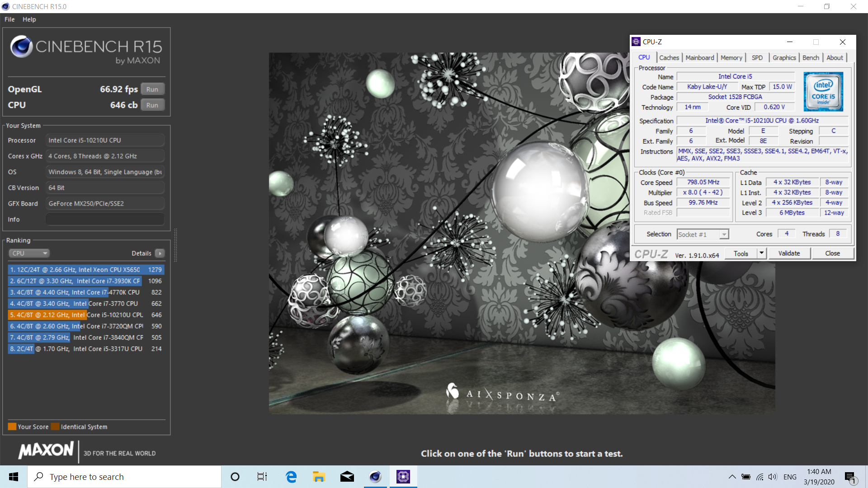Open the File menu in Cinebench
868x488 pixels.
point(9,19)
